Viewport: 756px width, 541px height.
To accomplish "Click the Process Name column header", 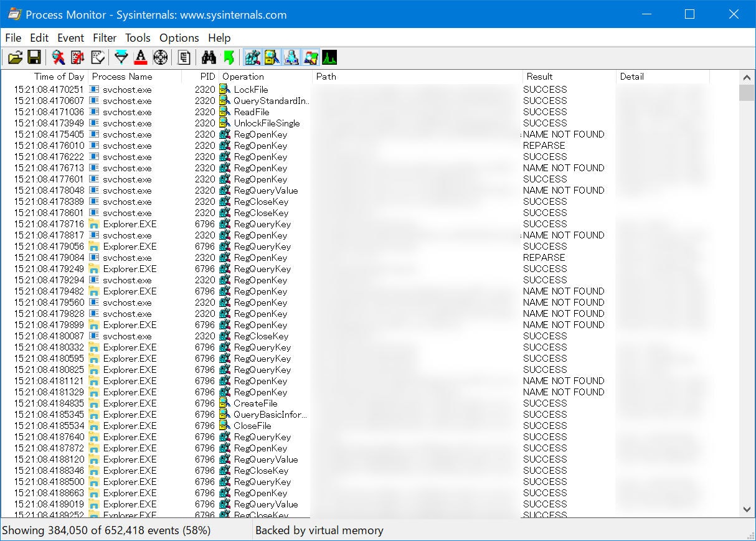I will click(135, 77).
